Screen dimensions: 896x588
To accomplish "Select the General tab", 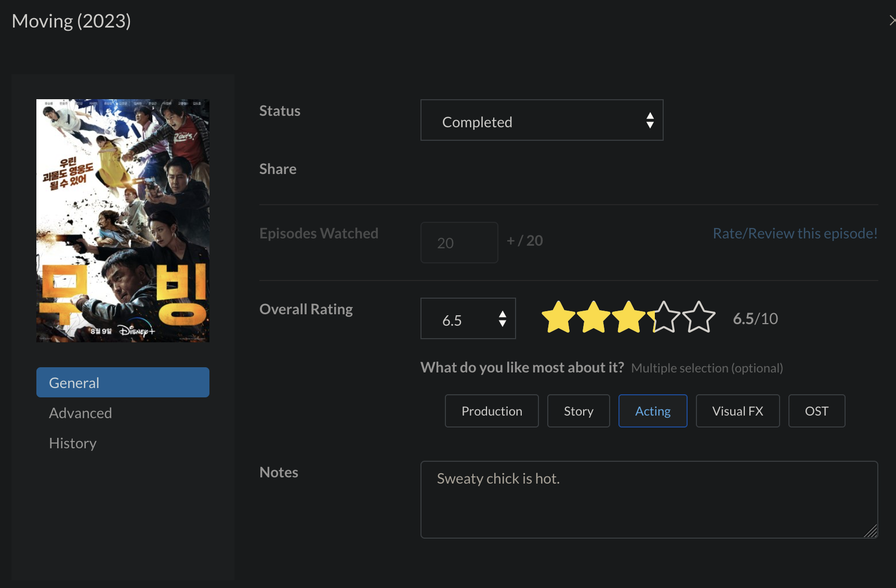I will coord(123,382).
